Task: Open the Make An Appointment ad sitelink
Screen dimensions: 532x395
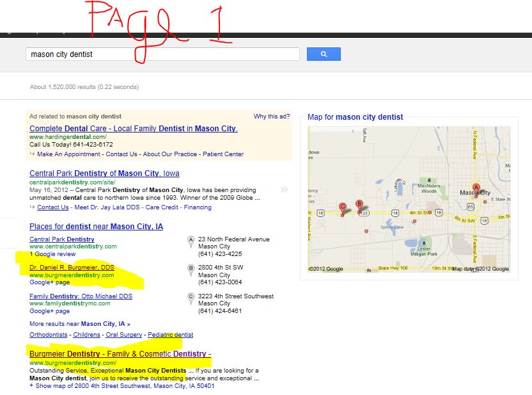Action: (x=68, y=154)
